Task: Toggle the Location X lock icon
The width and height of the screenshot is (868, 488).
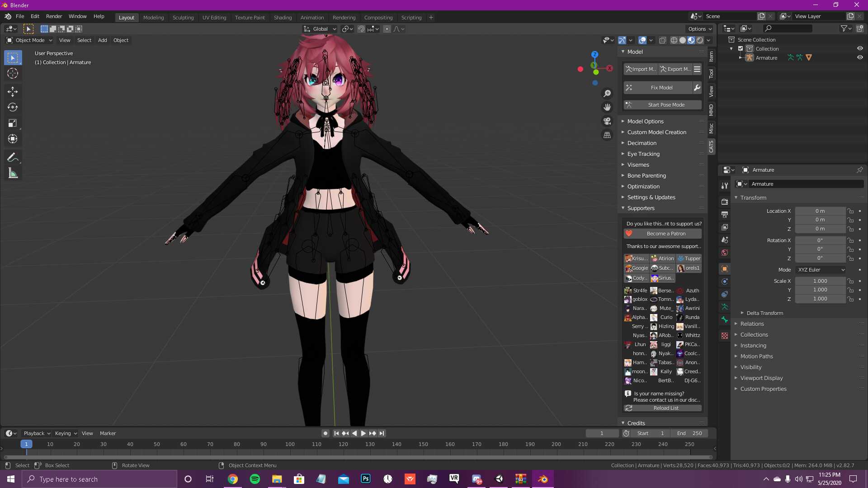Action: coord(850,211)
